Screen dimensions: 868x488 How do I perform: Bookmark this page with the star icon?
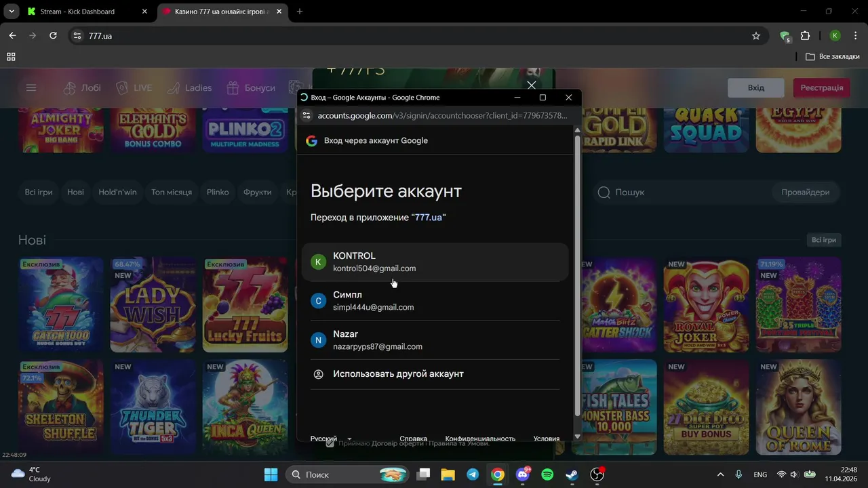click(x=756, y=36)
